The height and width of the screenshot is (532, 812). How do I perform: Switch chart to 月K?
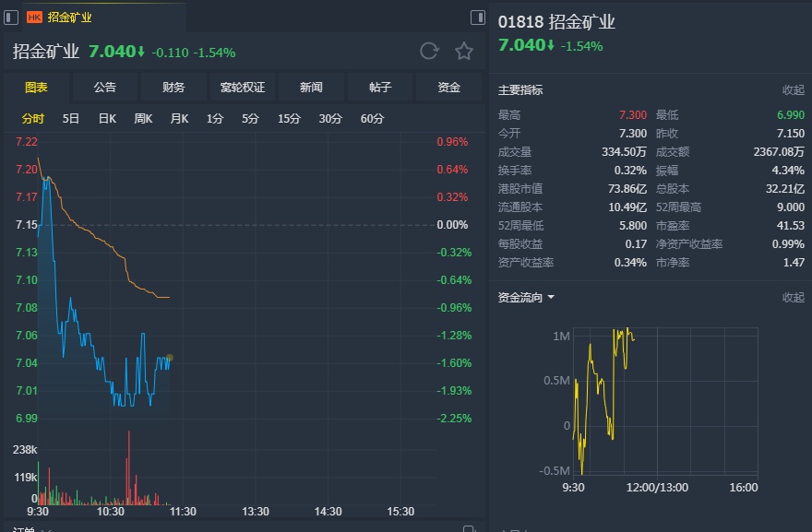coord(179,119)
